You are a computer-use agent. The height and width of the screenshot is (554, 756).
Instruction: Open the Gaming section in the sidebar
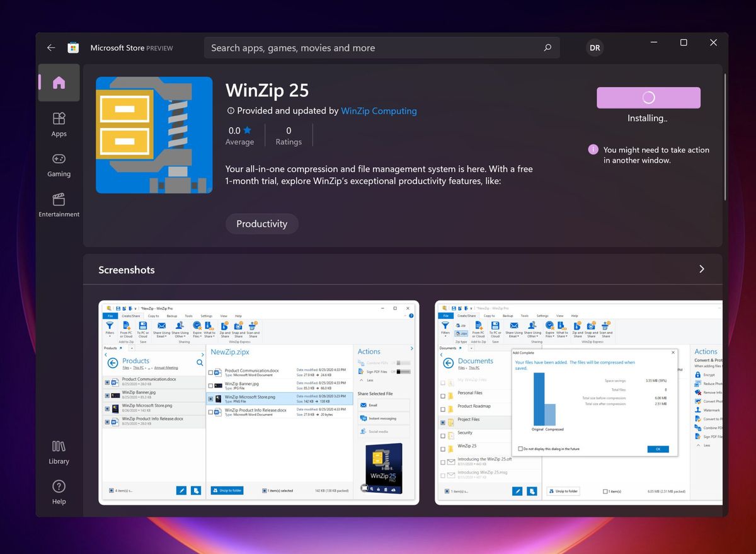click(59, 164)
